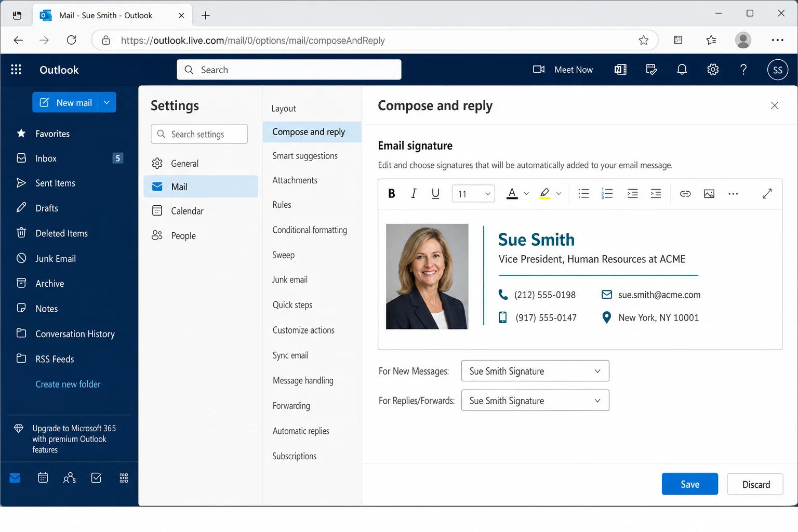Open Forwarding settings
This screenshot has height=532, width=798.
pyautogui.click(x=291, y=405)
